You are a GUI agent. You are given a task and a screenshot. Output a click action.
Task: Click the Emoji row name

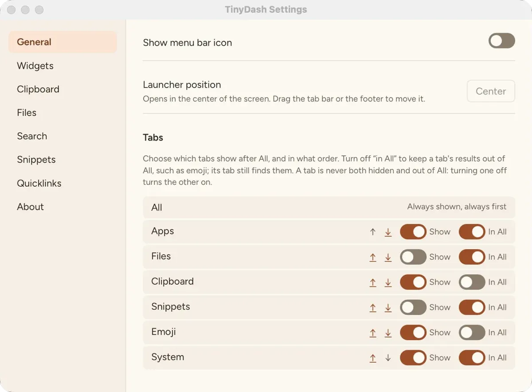click(x=164, y=332)
